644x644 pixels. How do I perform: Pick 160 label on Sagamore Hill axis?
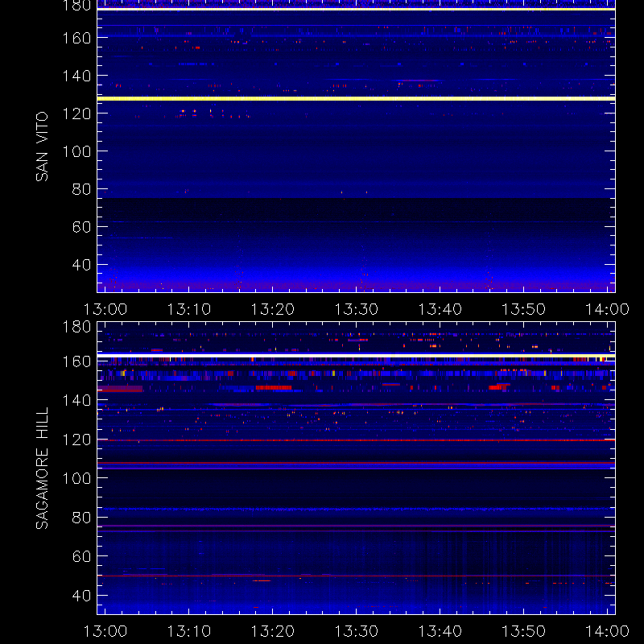[x=76, y=361]
